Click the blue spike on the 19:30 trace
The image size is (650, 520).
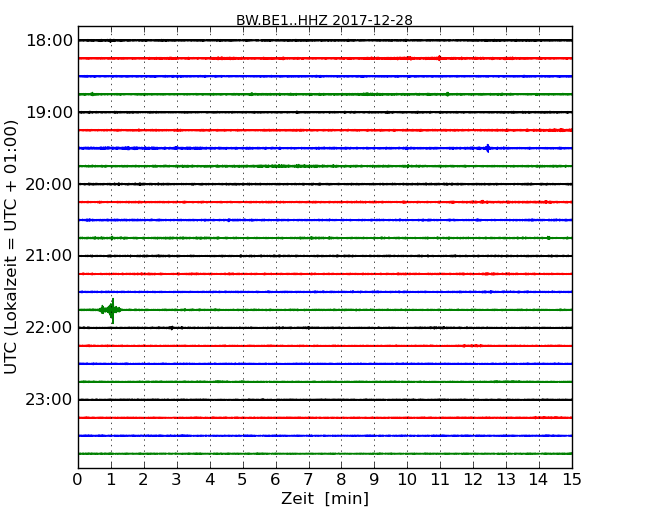click(x=488, y=148)
